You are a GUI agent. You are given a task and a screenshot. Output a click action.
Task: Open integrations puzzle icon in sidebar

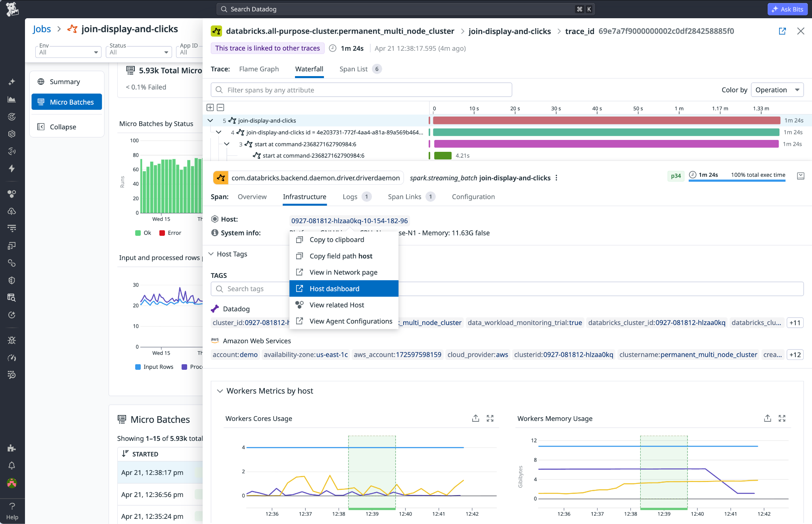(12, 448)
